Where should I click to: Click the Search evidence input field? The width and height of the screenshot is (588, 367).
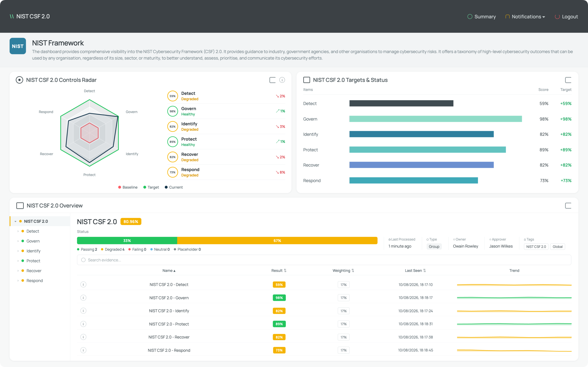[x=324, y=260]
